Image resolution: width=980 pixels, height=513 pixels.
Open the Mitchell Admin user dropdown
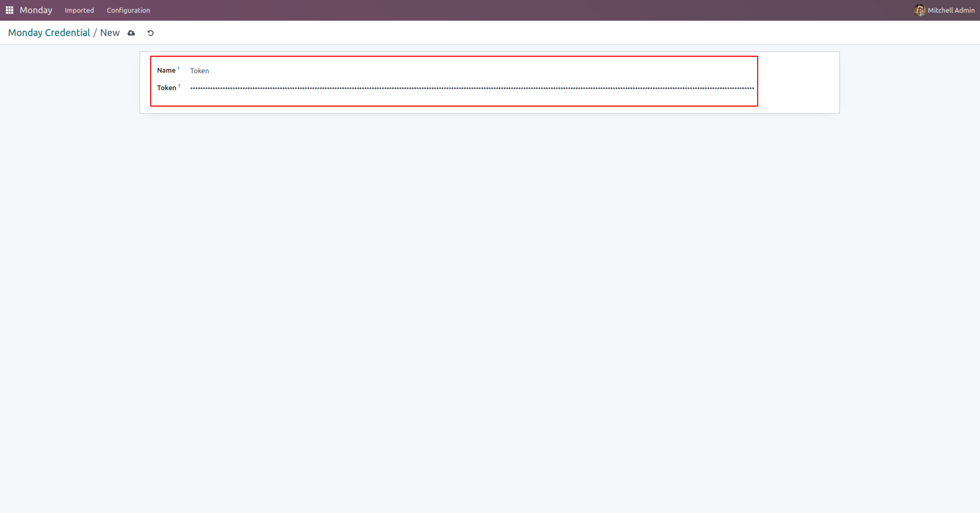click(x=944, y=10)
